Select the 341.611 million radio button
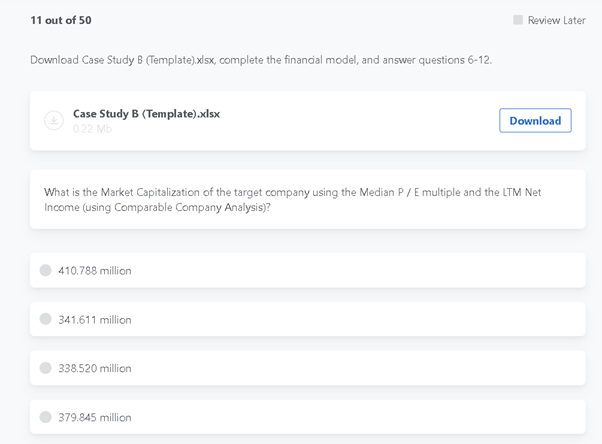The image size is (602, 444). pos(45,319)
